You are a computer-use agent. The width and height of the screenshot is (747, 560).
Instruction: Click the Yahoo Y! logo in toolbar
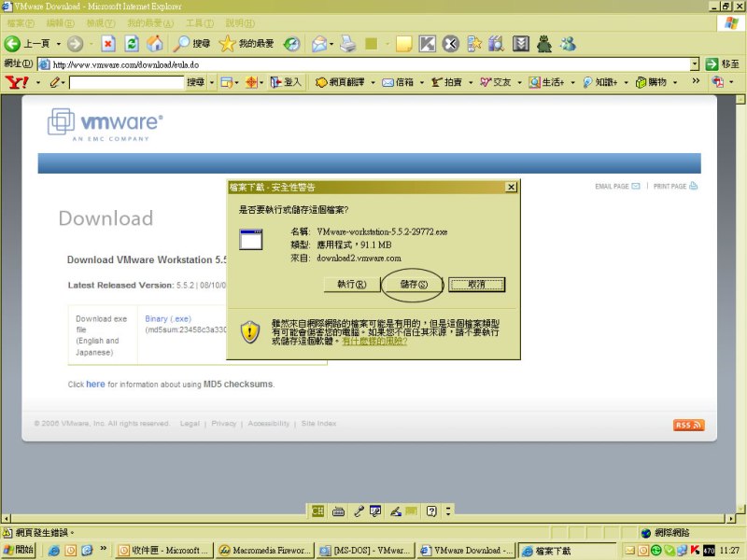[x=17, y=82]
